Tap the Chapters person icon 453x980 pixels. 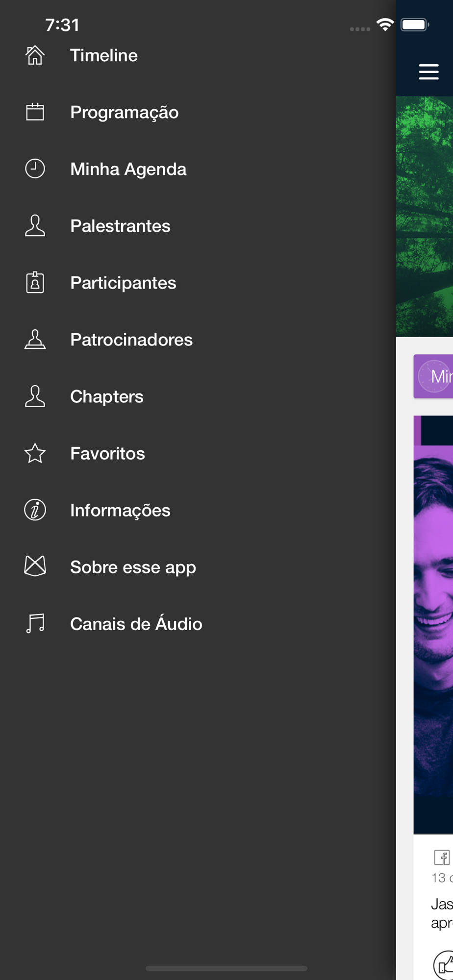tap(35, 396)
